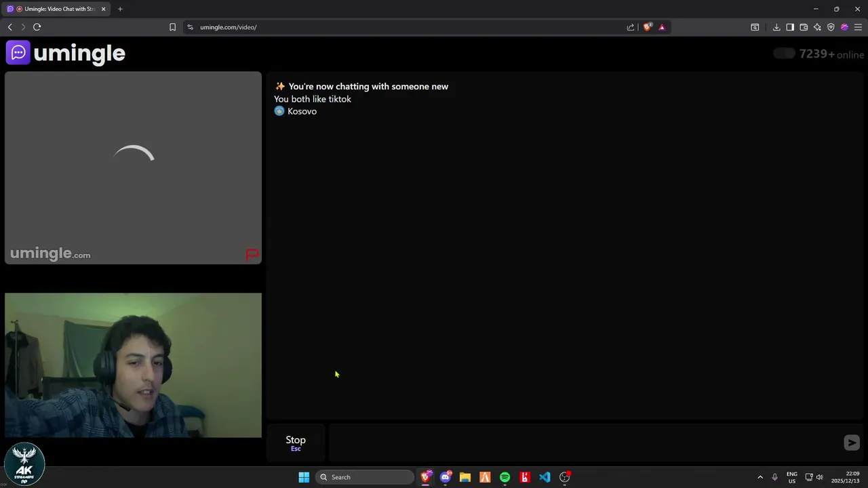Open the clock and date flyout
This screenshot has width=868, height=488.
(846, 477)
